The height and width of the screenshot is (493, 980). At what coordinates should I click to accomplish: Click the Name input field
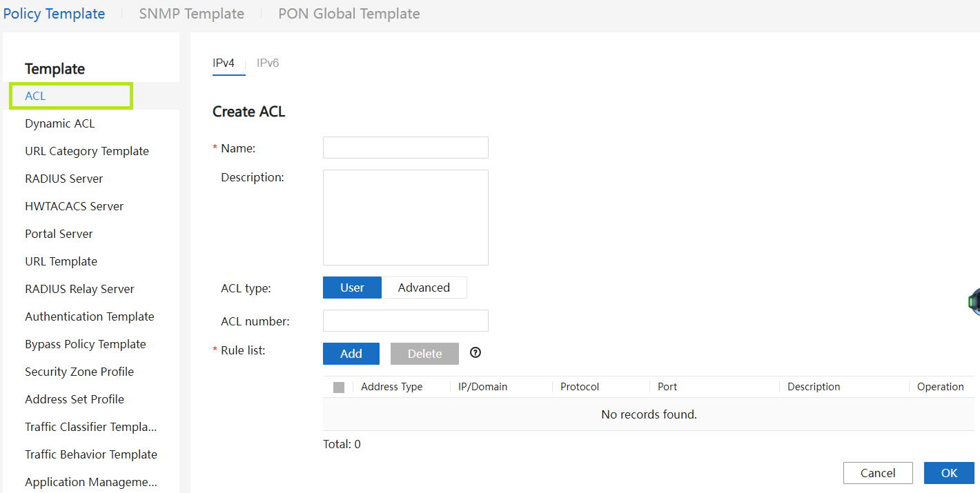point(405,148)
